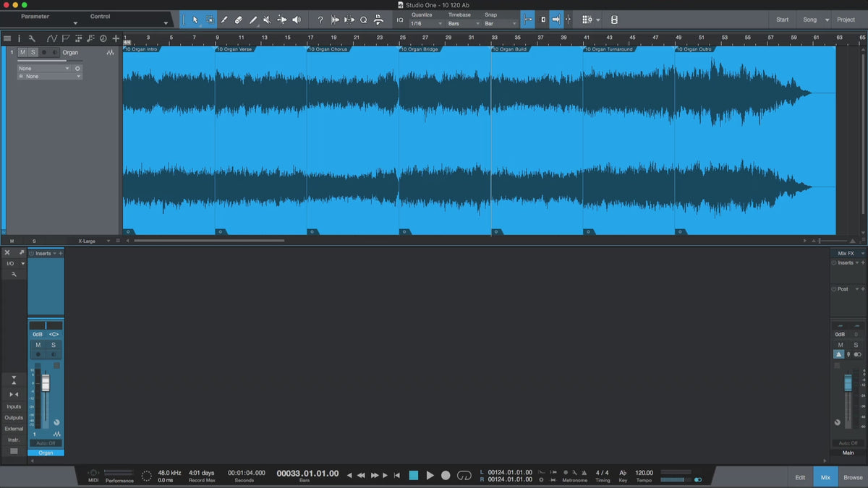The height and width of the screenshot is (488, 868).
Task: Mute the Organ track in arrangement
Action: [x=22, y=52]
